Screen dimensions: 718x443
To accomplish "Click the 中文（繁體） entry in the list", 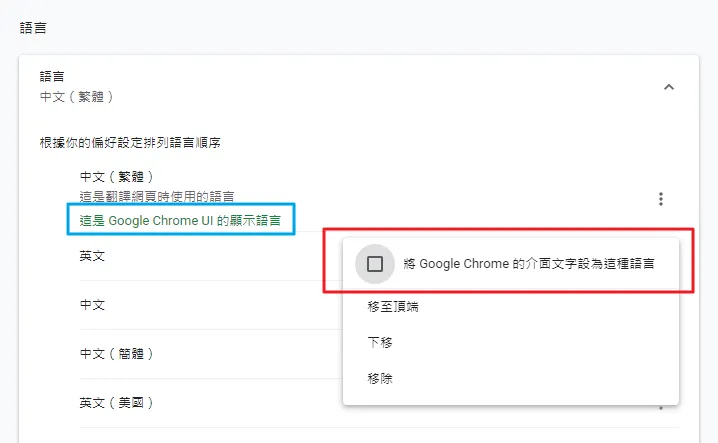I will click(x=116, y=177).
